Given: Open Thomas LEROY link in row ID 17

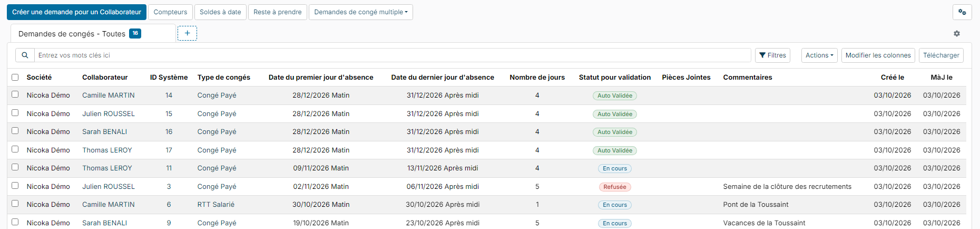Looking at the screenshot, I should pos(107,150).
